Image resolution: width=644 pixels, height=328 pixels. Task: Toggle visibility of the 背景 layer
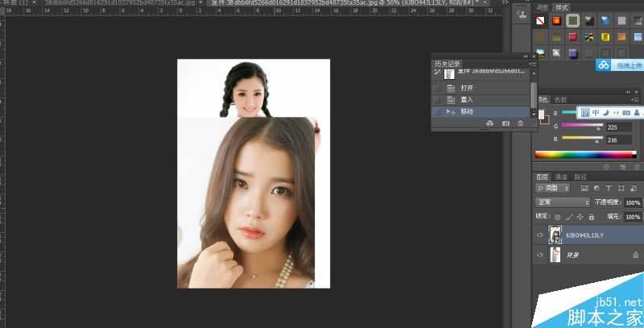[540, 255]
